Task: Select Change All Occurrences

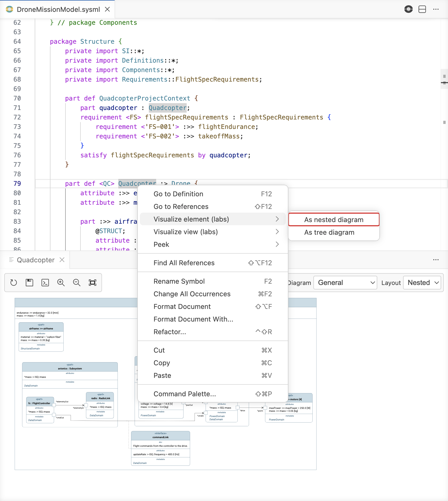Action: click(213, 294)
